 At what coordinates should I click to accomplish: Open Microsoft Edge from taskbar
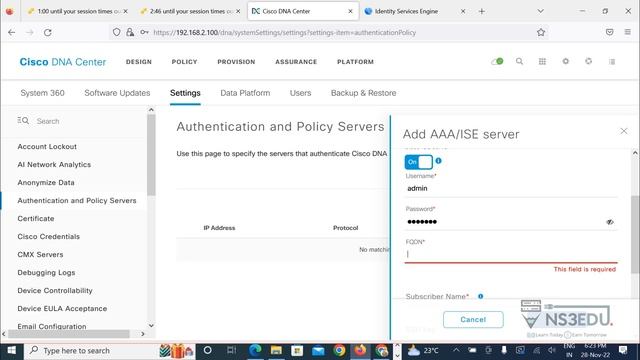[256, 350]
